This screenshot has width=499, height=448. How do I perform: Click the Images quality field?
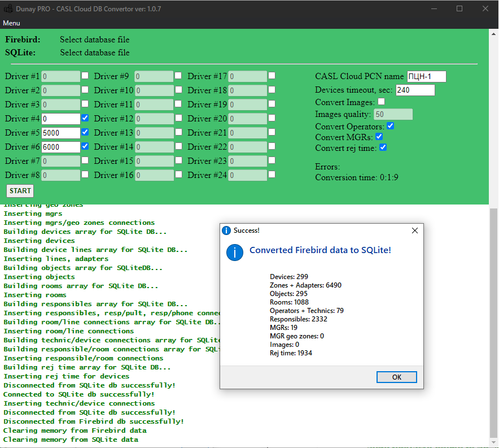393,114
